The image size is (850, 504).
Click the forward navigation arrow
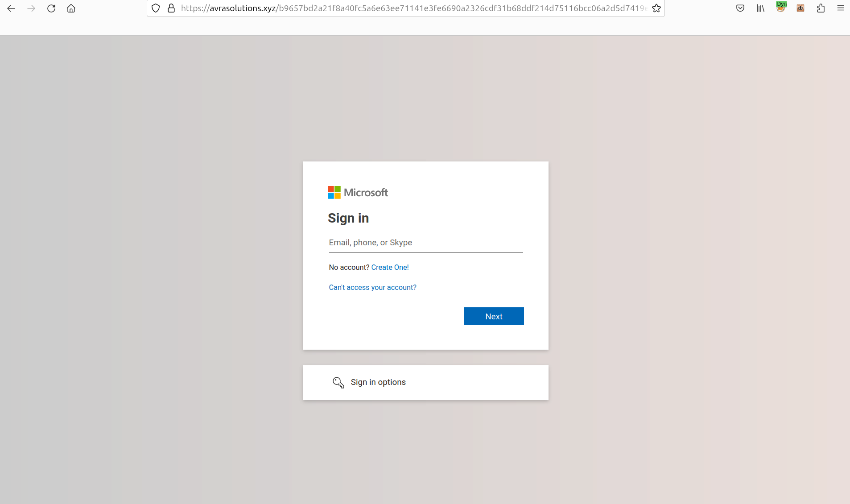[x=31, y=8]
